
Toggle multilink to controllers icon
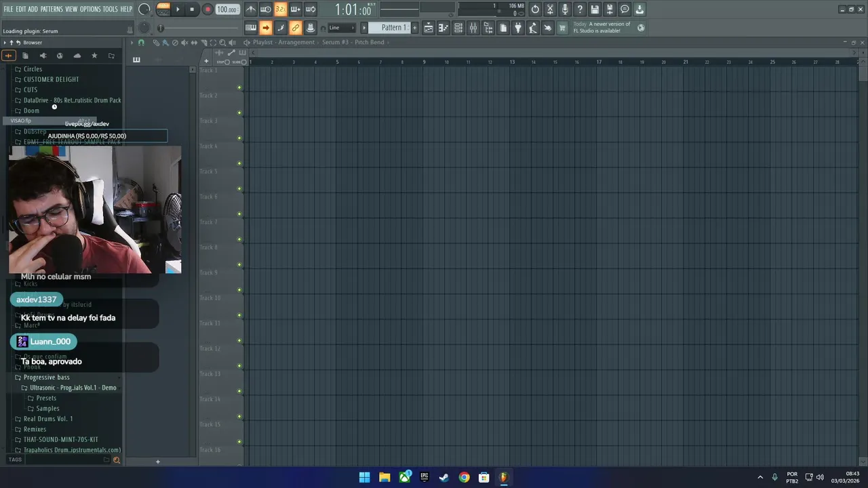coord(311,28)
